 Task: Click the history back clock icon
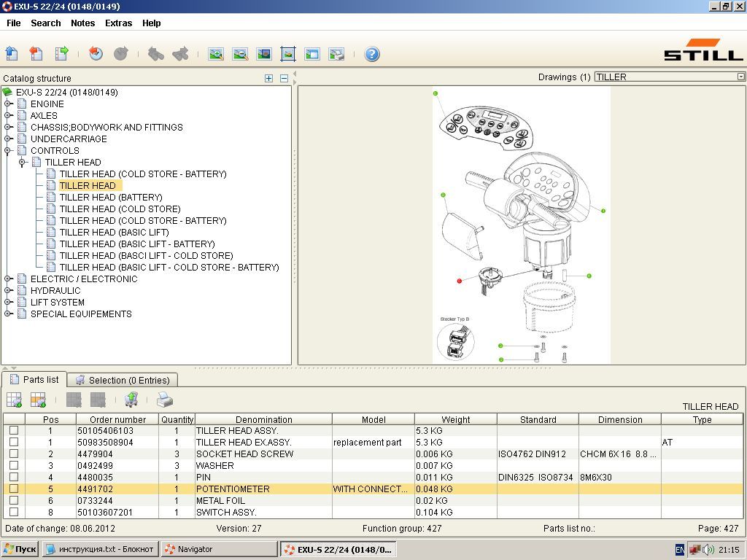[96, 53]
